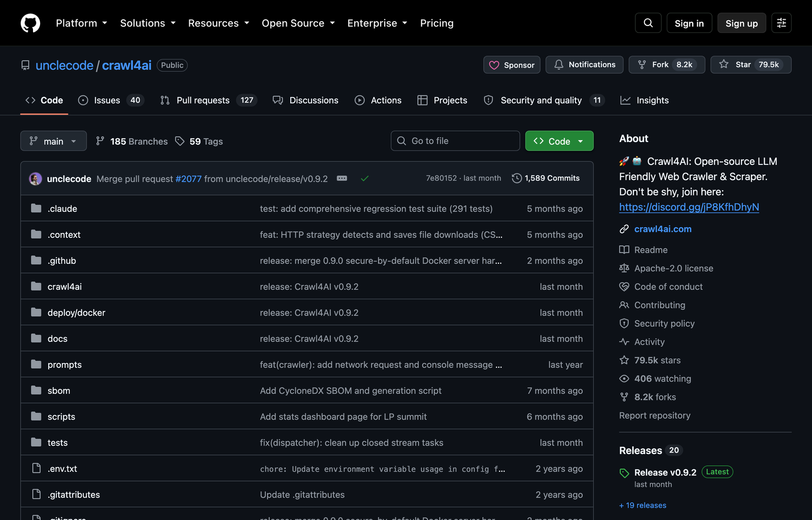Viewport: 812px width, 520px height.
Task: Open the unclecode owner link
Action: click(64, 65)
